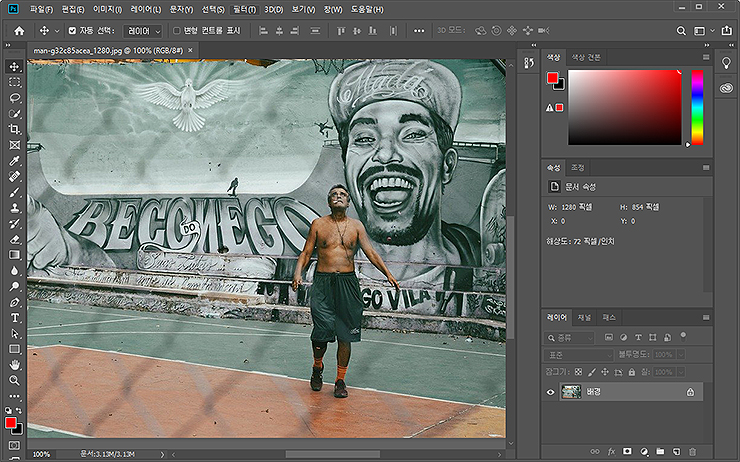The image size is (740, 462).
Task: Click the Share export icon
Action: point(727,31)
